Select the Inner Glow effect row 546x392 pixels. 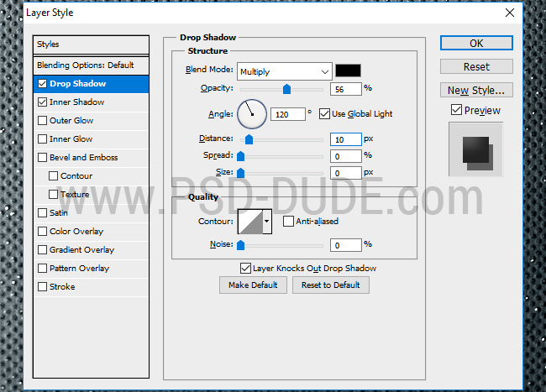(x=91, y=139)
